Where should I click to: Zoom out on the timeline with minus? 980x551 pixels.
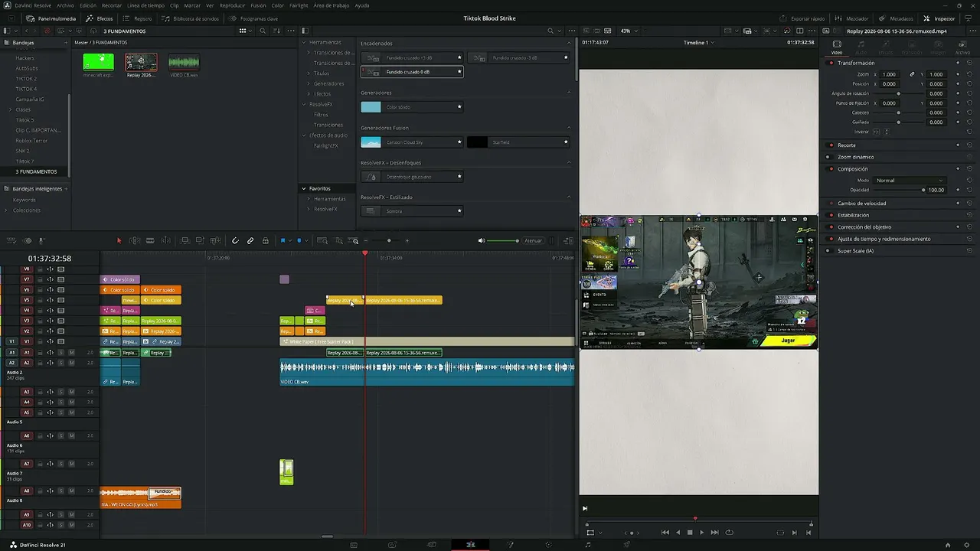[x=365, y=240]
